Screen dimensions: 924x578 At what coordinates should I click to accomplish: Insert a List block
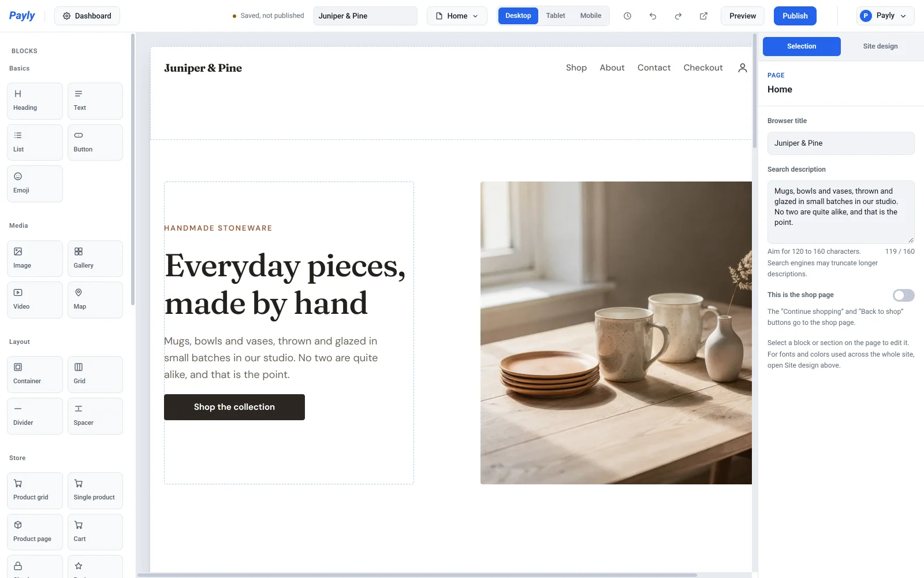point(35,142)
